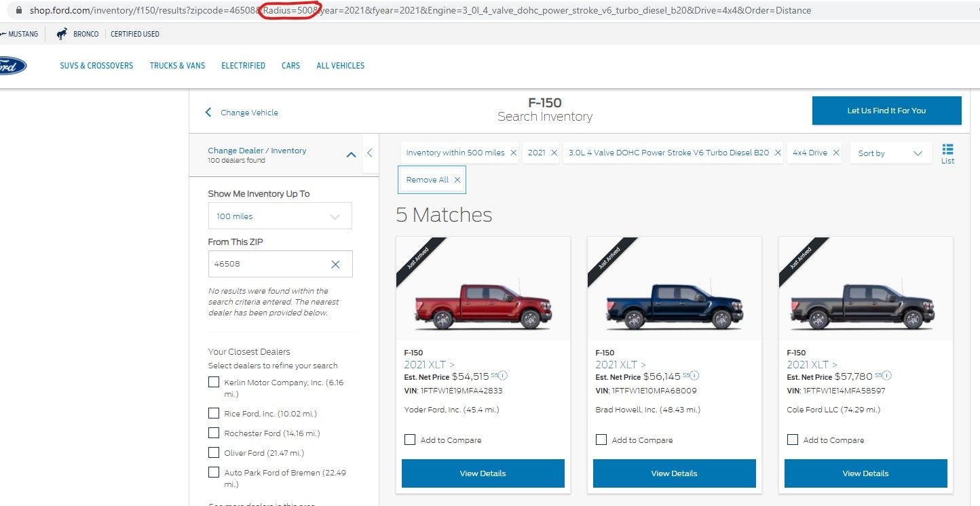Remove the 2021 year filter
980x506 pixels.
click(554, 153)
